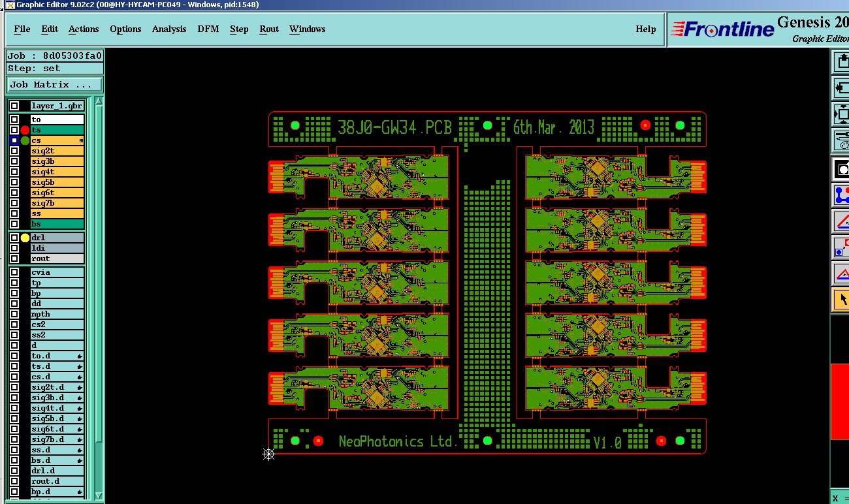Select the sig4t layer name
The image size is (849, 504).
click(57, 172)
